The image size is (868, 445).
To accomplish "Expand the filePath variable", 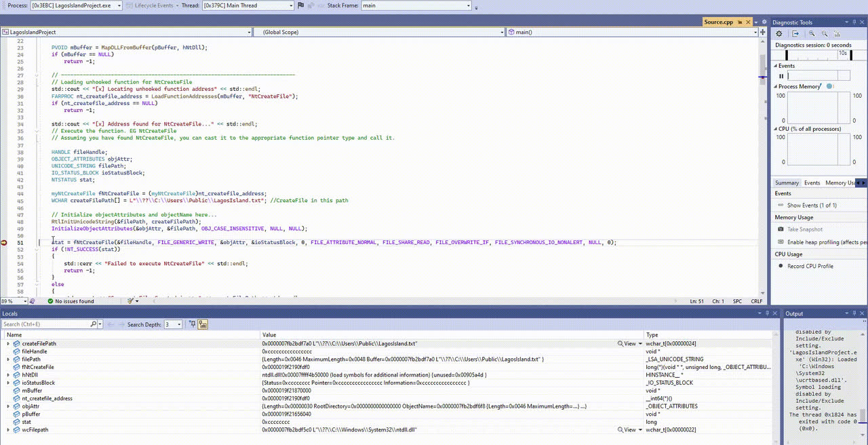I will pos(8,360).
